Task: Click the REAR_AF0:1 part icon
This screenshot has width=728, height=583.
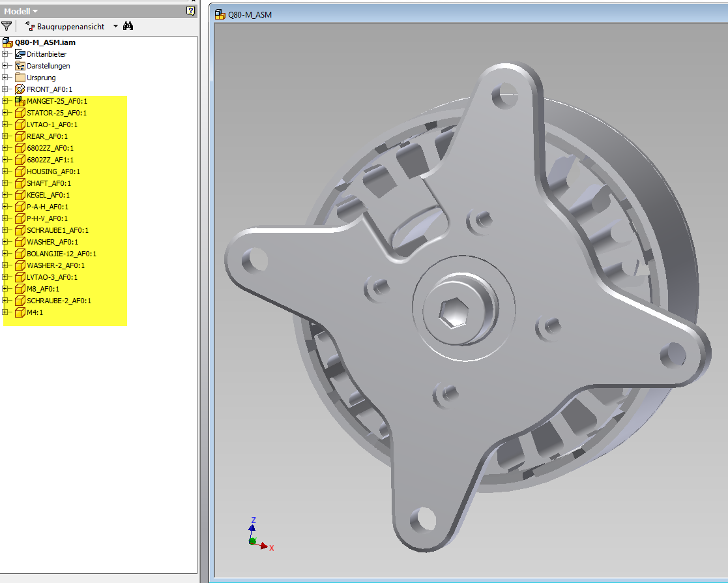Action: coord(20,136)
